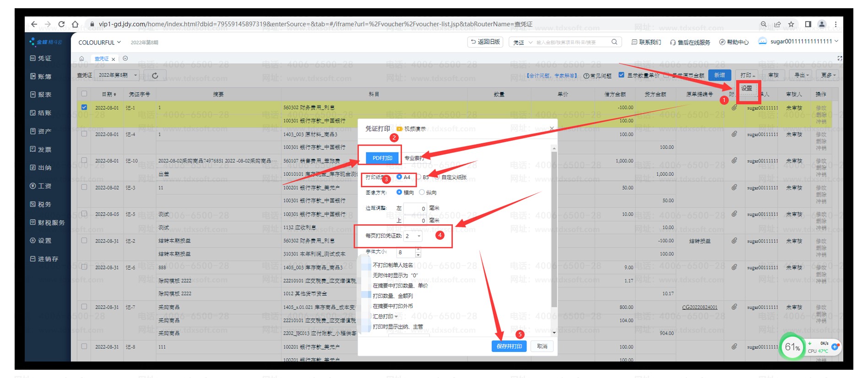The image size is (868, 378).
Task: Click the search magnifier in the top search box
Action: point(614,42)
